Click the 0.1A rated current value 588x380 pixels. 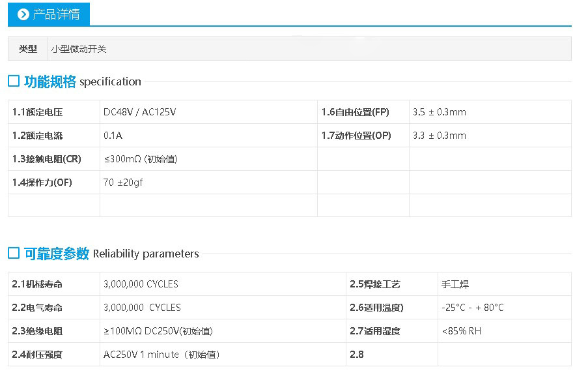coord(113,136)
